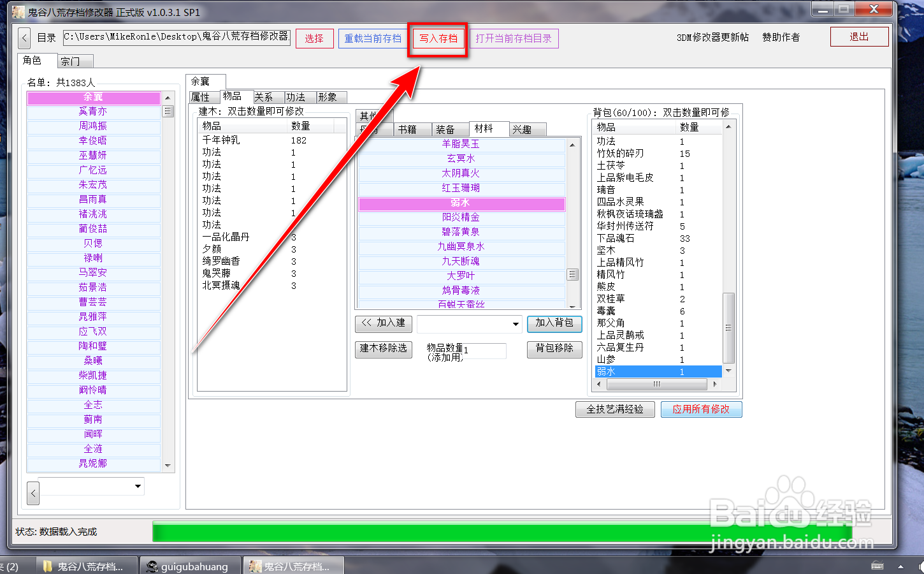The height and width of the screenshot is (574, 924).
Task: Click the 全技艺满经验 button
Action: pyautogui.click(x=615, y=409)
